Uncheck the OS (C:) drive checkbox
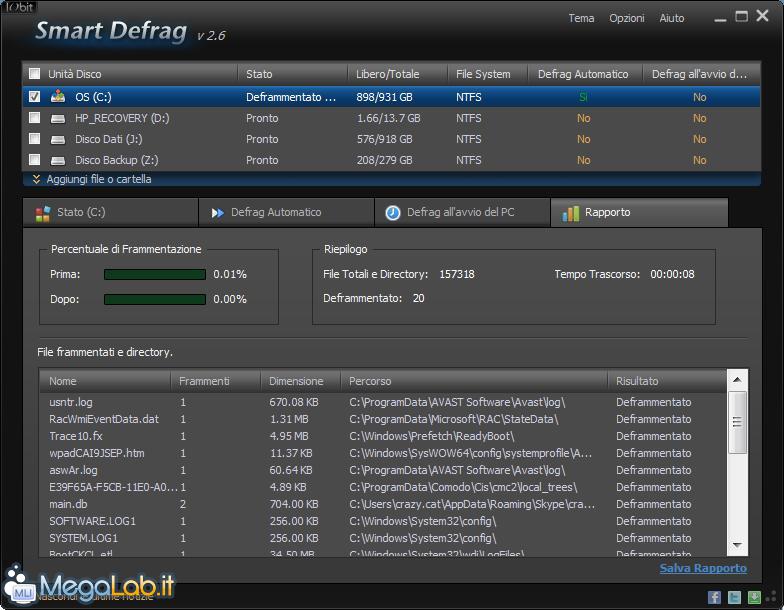 (35, 97)
